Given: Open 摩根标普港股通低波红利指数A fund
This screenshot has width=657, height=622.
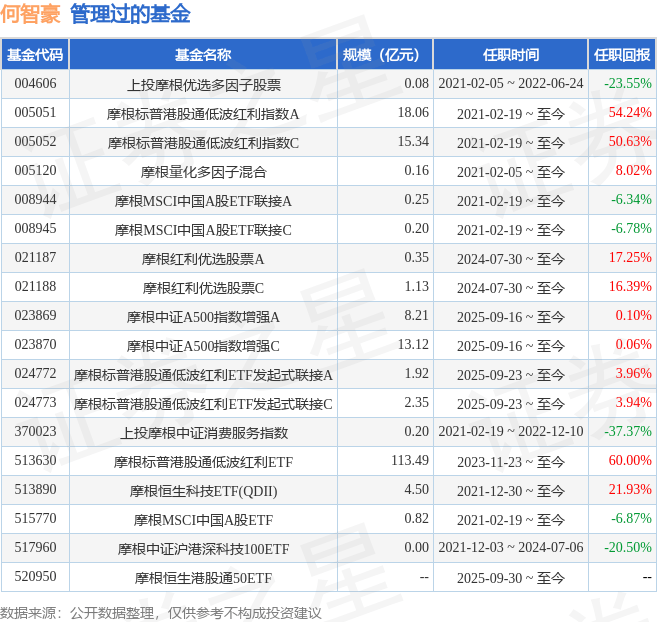Looking at the screenshot, I should coord(203,113).
